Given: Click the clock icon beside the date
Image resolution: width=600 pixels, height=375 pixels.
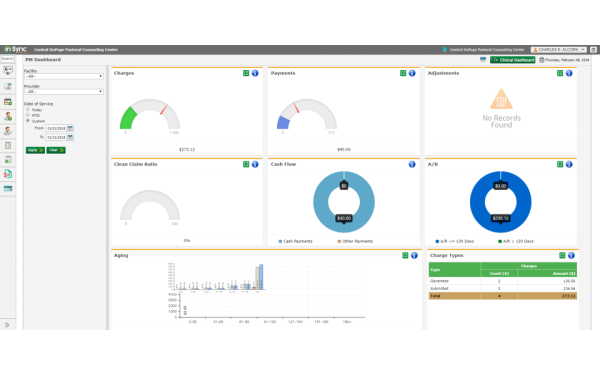Looking at the screenshot, I should (541, 60).
